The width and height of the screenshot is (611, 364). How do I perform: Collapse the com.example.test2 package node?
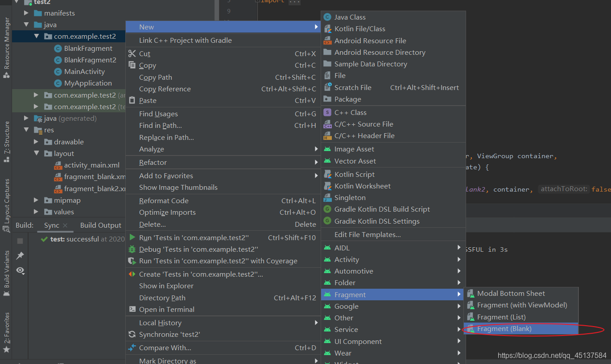coord(36,37)
